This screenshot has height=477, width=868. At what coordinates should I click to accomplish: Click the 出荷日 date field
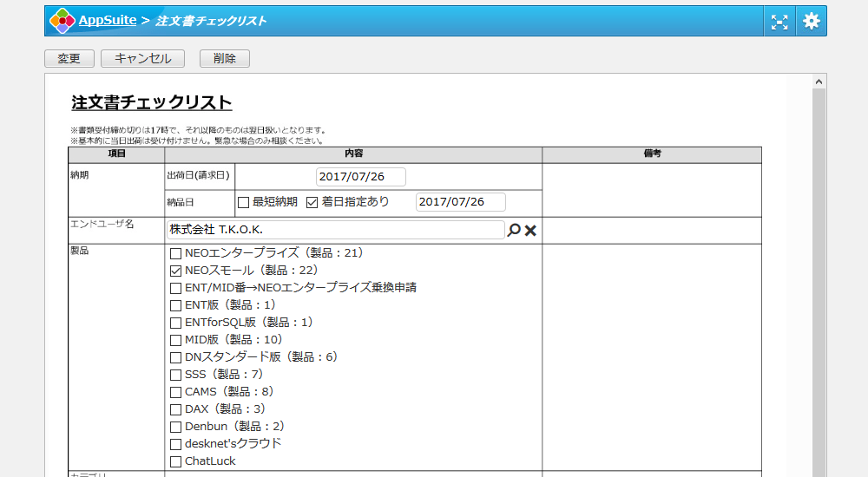click(360, 177)
